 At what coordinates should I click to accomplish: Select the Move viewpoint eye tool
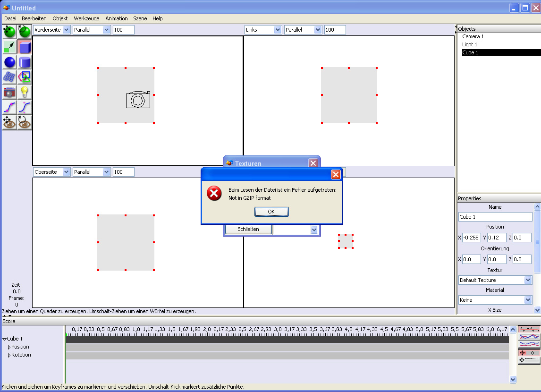click(x=9, y=122)
